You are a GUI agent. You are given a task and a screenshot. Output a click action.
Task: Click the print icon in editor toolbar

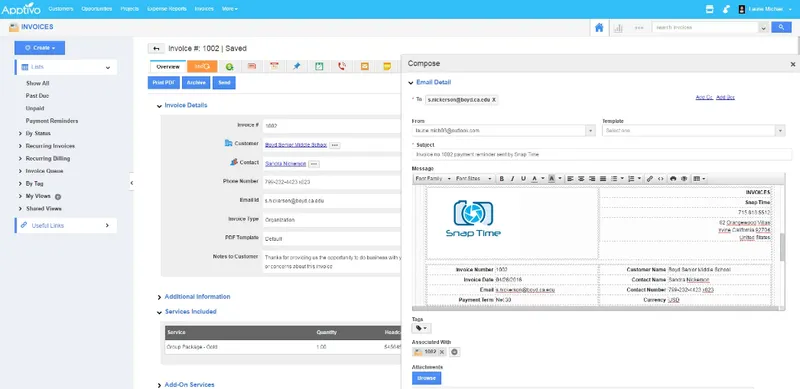pyautogui.click(x=673, y=179)
